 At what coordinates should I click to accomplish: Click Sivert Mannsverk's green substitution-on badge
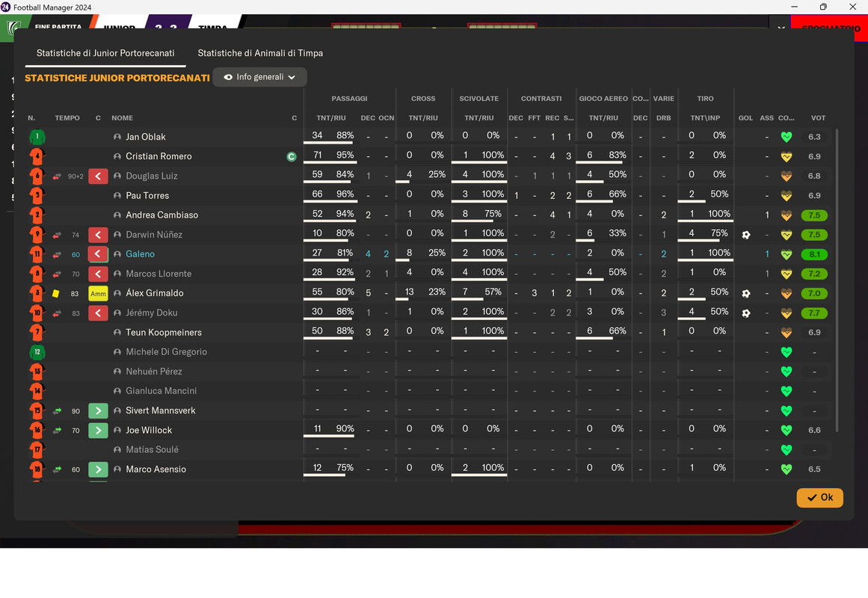98,411
